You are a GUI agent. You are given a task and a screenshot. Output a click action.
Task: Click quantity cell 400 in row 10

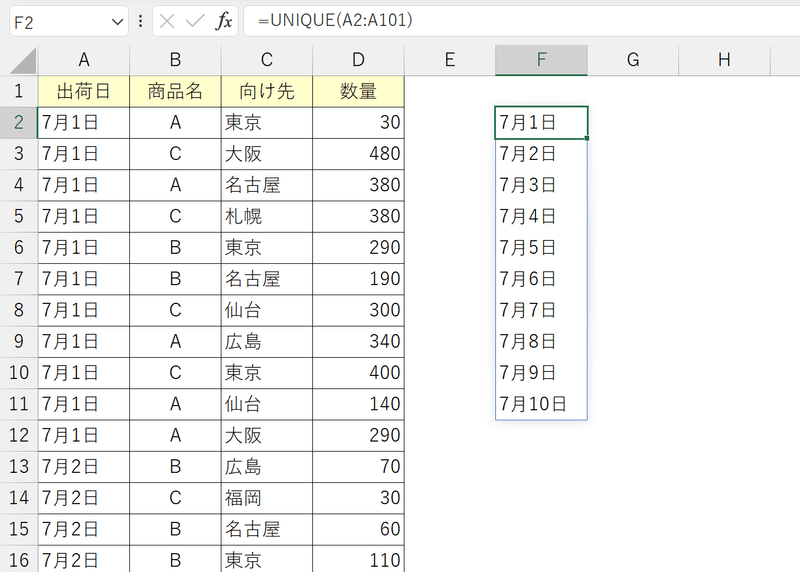click(358, 372)
